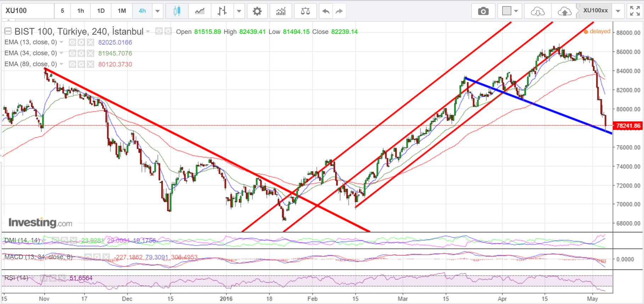Open the bar style dropdown arrow

coord(239,11)
